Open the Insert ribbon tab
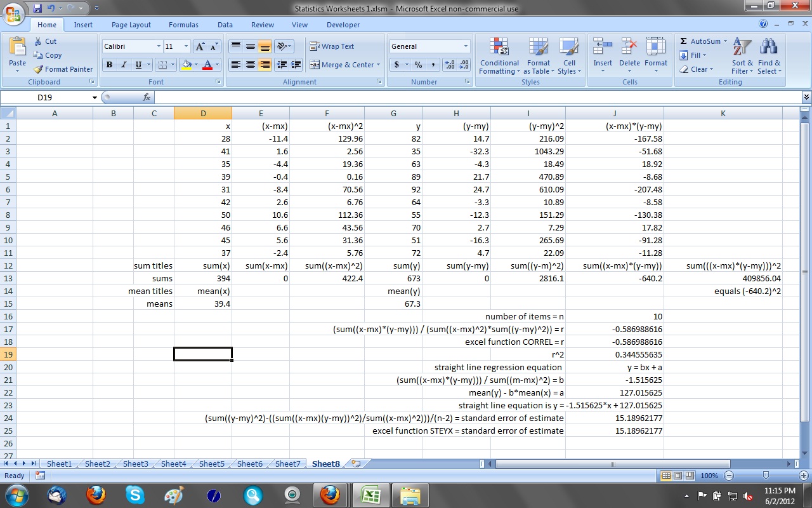Image resolution: width=812 pixels, height=508 pixels. point(83,25)
